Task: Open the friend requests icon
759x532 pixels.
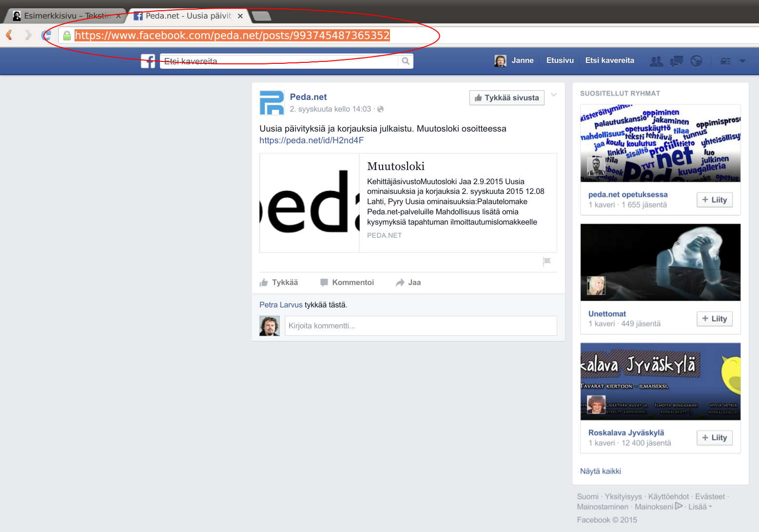Action: coord(657,61)
